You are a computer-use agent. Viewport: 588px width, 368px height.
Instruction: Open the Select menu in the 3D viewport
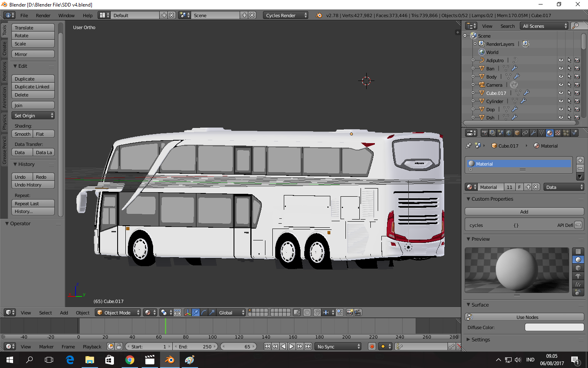point(45,313)
